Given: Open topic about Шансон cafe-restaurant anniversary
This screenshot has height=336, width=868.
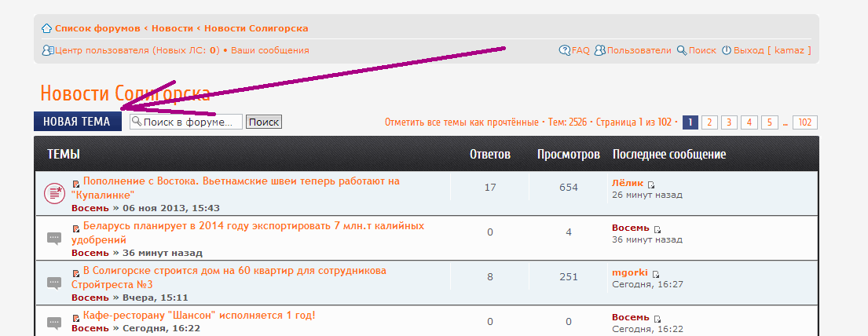Looking at the screenshot, I should [200, 316].
